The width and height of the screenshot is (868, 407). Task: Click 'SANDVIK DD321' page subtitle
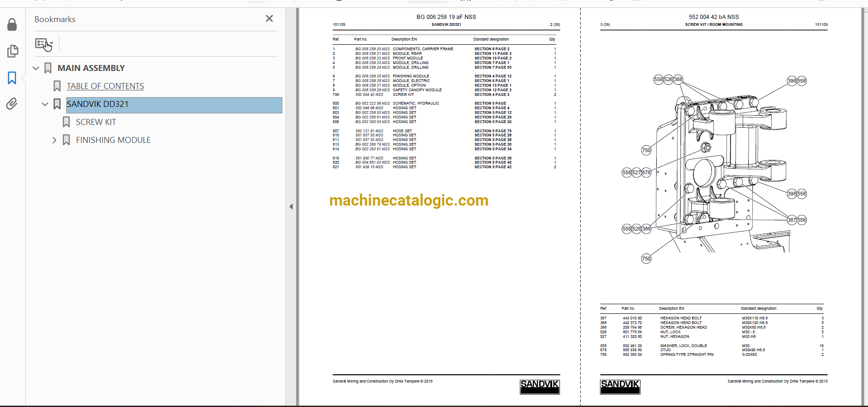pos(446,24)
